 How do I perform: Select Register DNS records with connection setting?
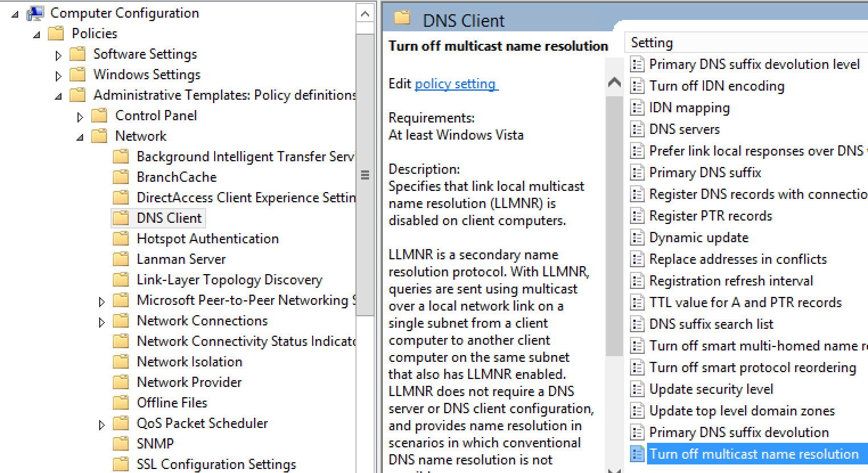point(758,194)
